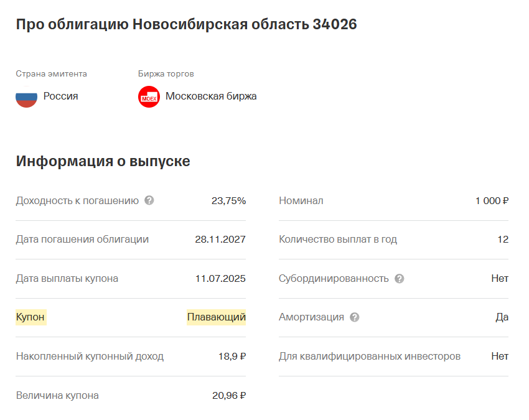529x420 pixels.
Task: Click the Субординированность label
Action: coord(334,278)
